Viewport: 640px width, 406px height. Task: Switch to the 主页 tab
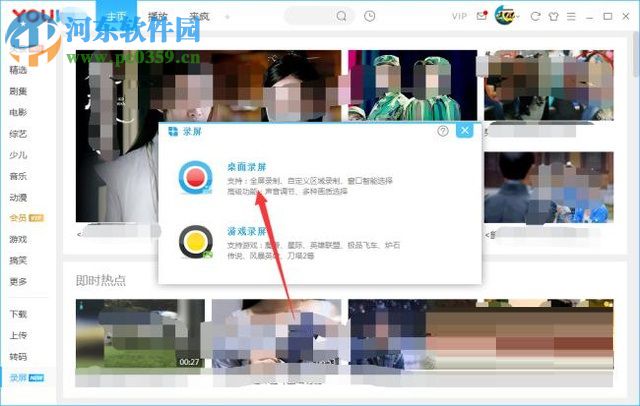116,16
